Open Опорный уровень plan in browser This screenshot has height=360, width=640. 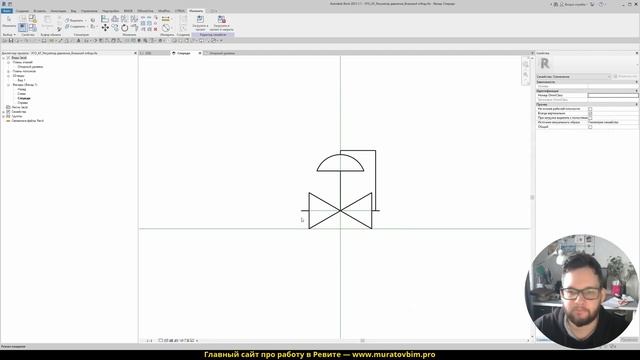(x=30, y=67)
